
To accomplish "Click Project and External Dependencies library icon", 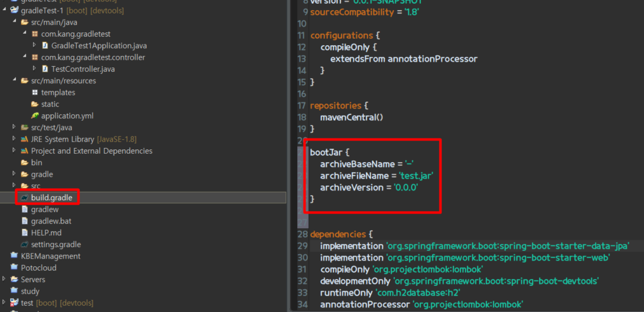I will click(x=25, y=151).
